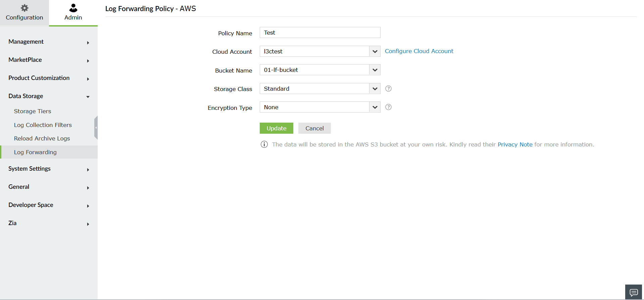Expand the Management menu section

[49, 42]
